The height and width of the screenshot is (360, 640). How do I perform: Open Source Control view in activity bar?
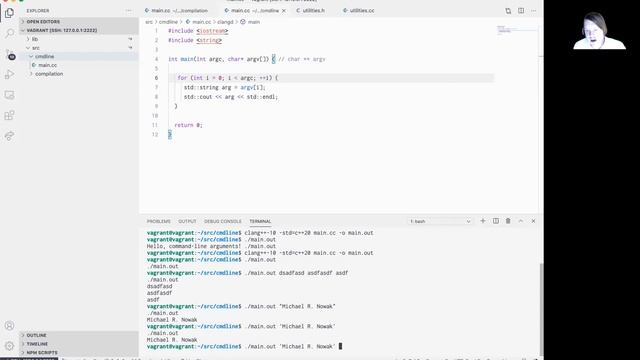tap(9, 54)
